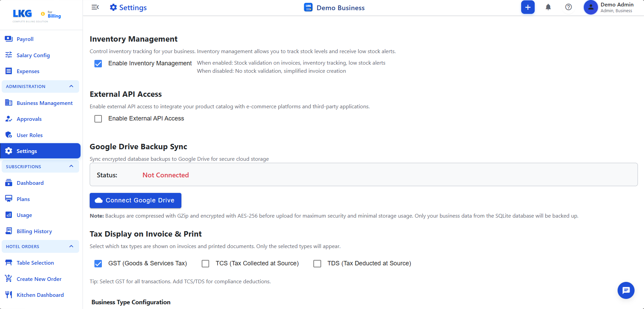Open the Payroll sidebar icon
This screenshot has width=644, height=309.
(9, 39)
